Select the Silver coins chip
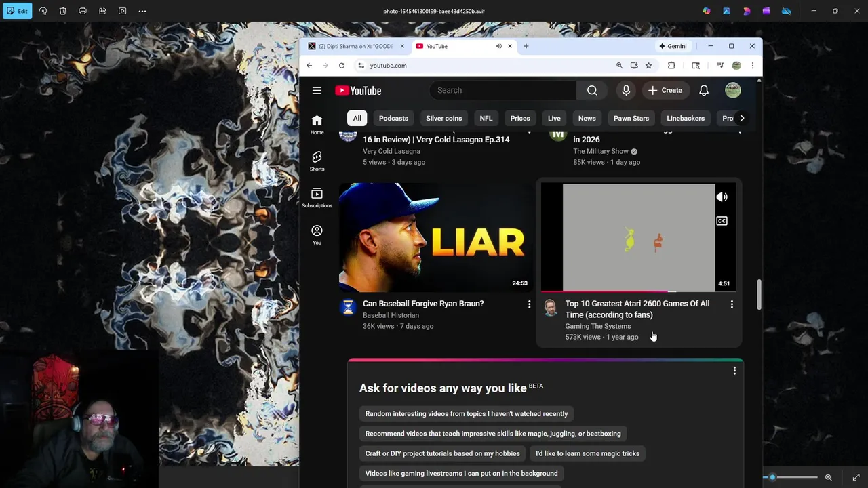This screenshot has height=488, width=868. [x=443, y=118]
